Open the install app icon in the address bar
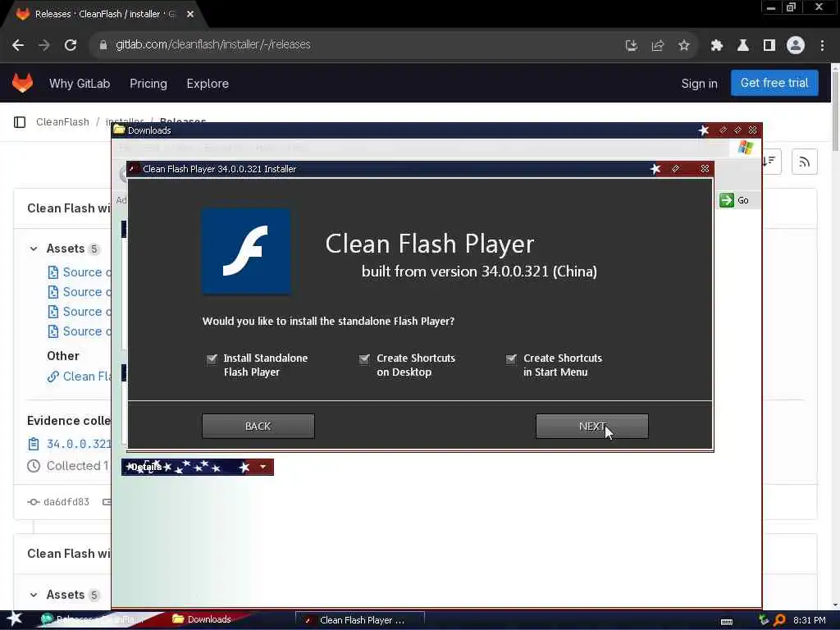840x630 pixels. 632,46
